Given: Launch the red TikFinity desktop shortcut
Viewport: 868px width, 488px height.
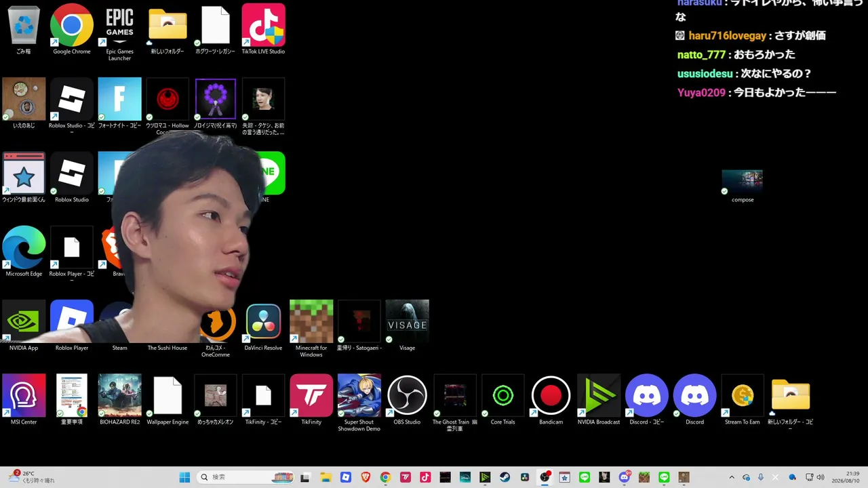Looking at the screenshot, I should pyautogui.click(x=311, y=400).
